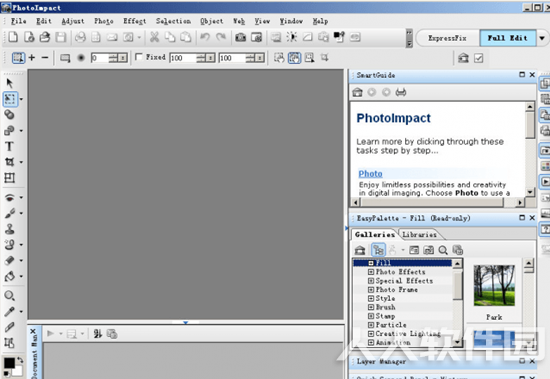Viewport: 550px width, 379px height.
Task: Click SmartGuide vertical scrollbar down arrow
Action: pos(530,192)
